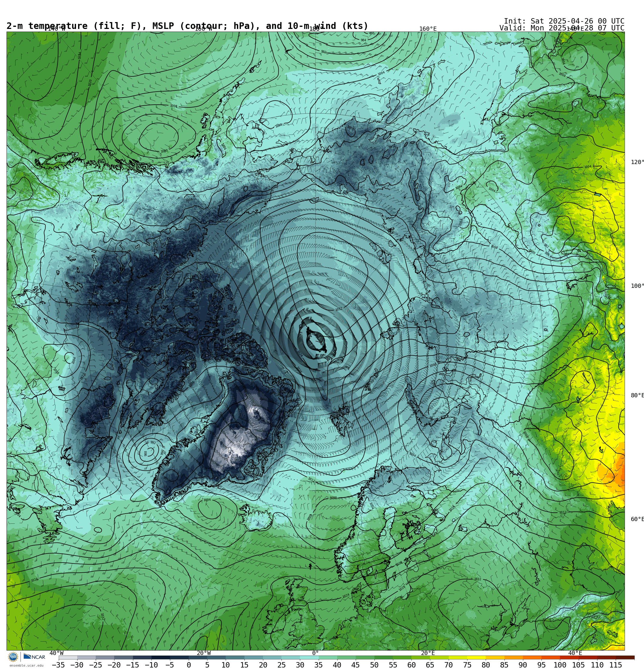Click the 80°E label on right edge
The width and height of the screenshot is (644, 669).
(x=637, y=395)
